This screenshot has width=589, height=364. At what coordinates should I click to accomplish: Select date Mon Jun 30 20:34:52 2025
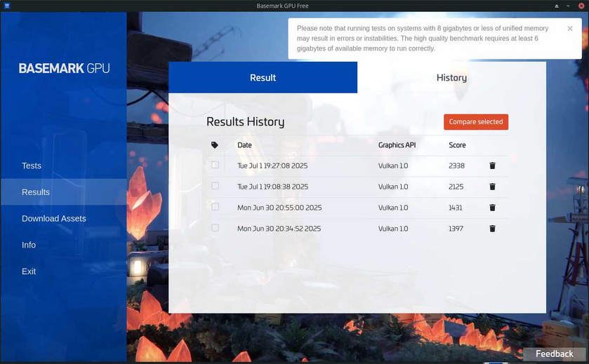(x=279, y=229)
